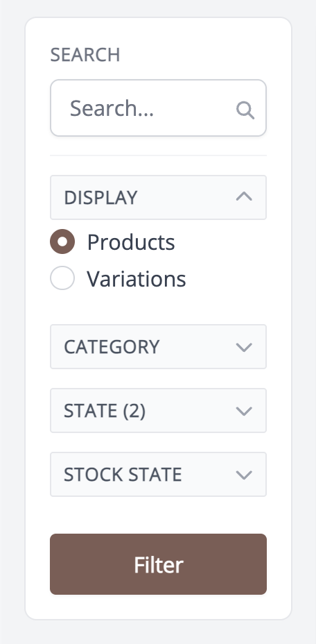Click the brown Filter button
Viewport: 316px width, 644px height.
[x=159, y=564]
